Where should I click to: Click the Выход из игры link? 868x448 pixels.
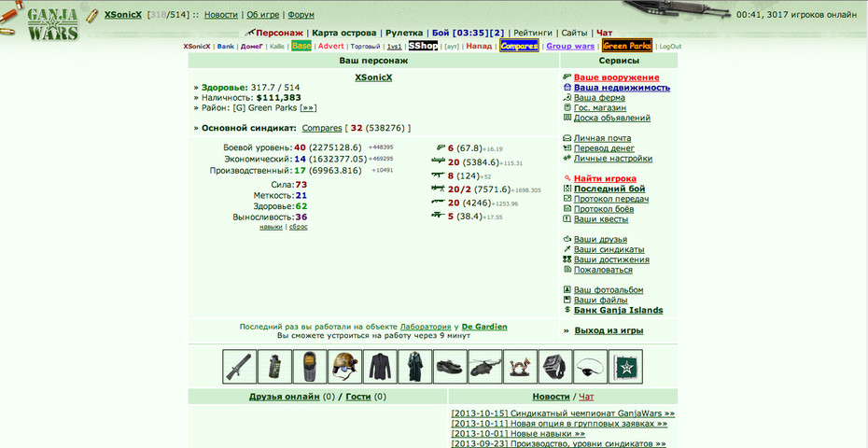coord(609,330)
